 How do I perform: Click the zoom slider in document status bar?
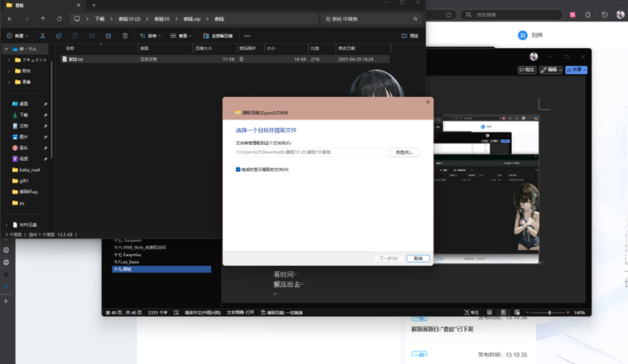click(x=550, y=313)
